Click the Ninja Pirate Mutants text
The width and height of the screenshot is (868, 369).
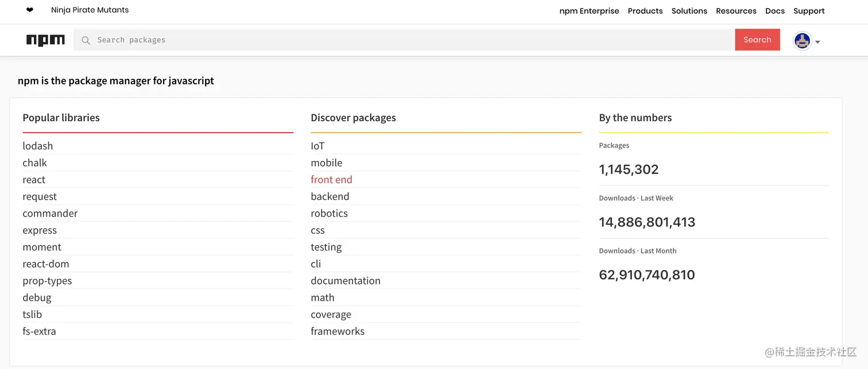point(90,10)
